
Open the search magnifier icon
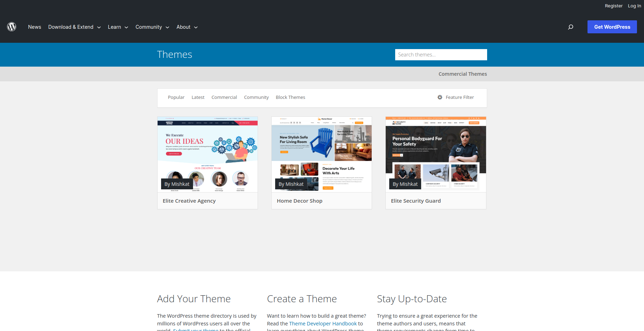coord(571,27)
